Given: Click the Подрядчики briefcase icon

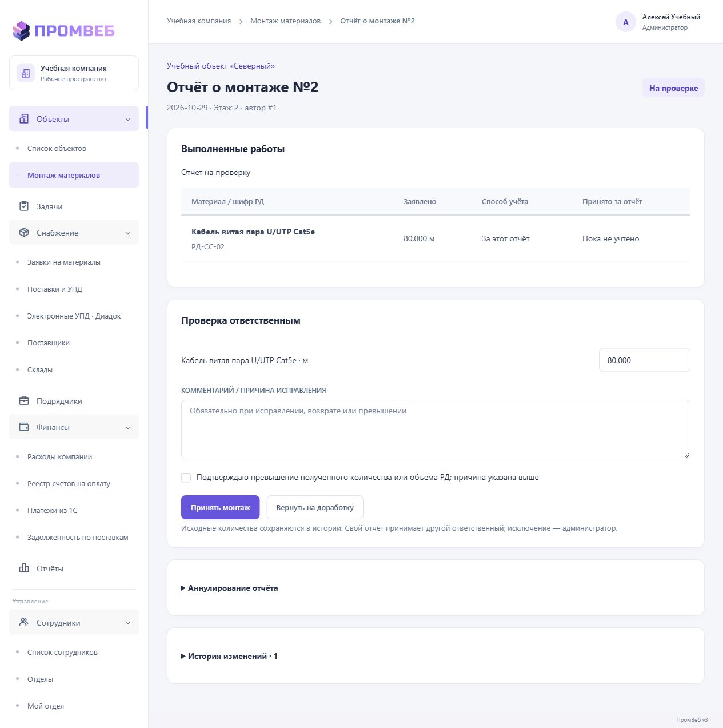Looking at the screenshot, I should pyautogui.click(x=24, y=401).
